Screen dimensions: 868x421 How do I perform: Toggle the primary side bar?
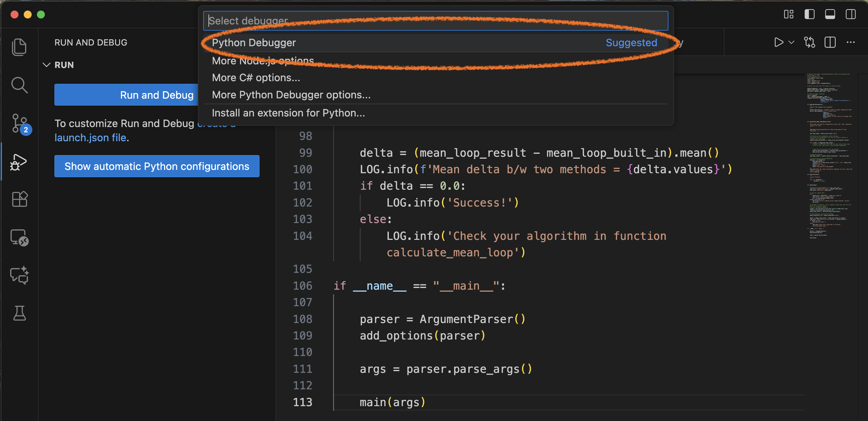pos(809,14)
